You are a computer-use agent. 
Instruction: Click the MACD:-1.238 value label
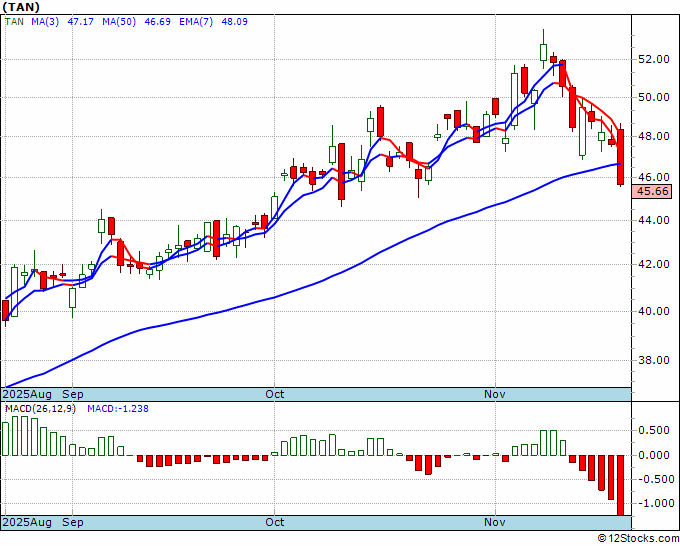[118, 409]
